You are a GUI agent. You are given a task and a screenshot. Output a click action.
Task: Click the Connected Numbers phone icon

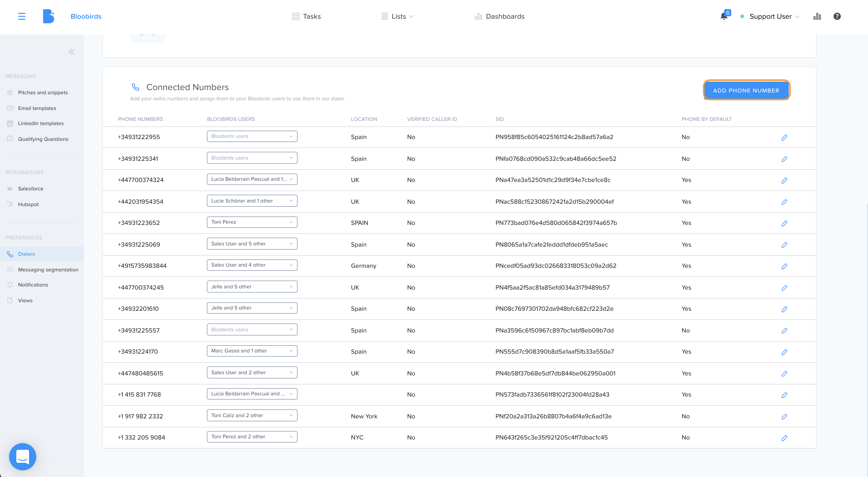point(135,87)
